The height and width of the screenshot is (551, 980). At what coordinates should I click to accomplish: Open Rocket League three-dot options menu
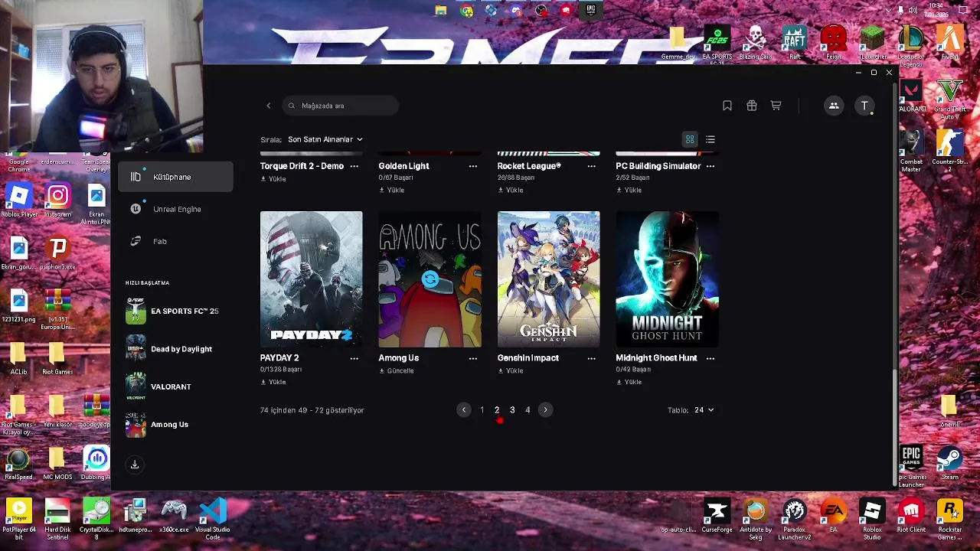pyautogui.click(x=591, y=166)
